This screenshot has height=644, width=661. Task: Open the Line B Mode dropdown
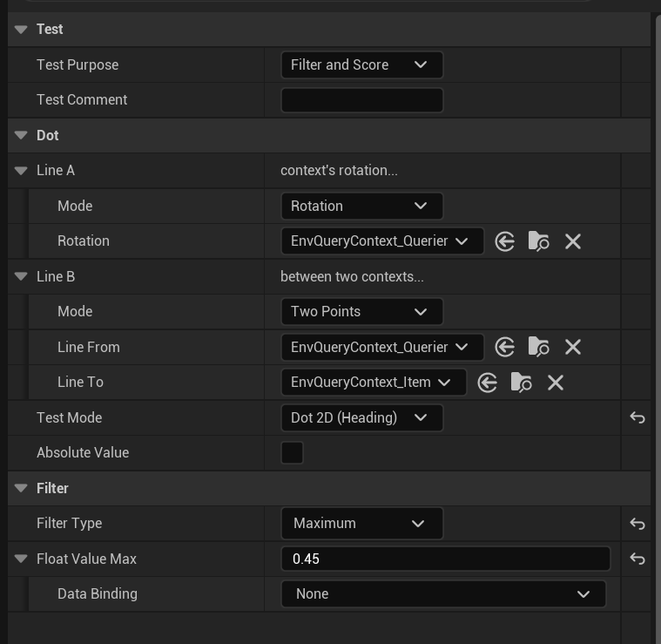pyautogui.click(x=361, y=312)
